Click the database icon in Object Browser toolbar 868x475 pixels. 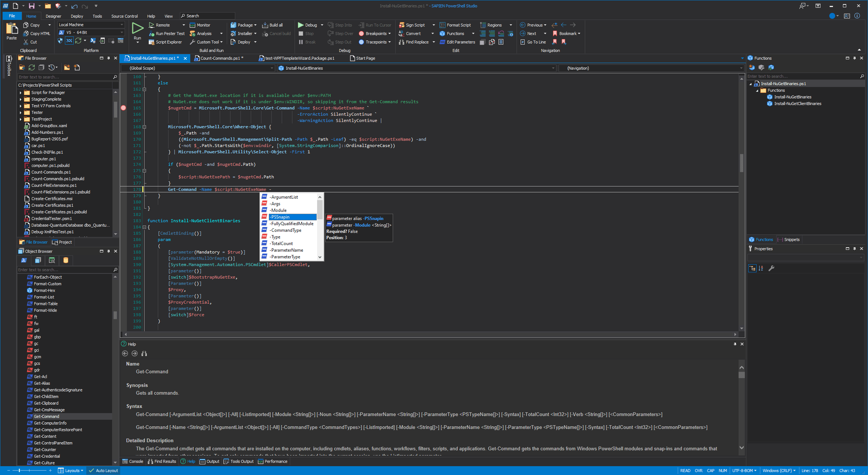66,260
